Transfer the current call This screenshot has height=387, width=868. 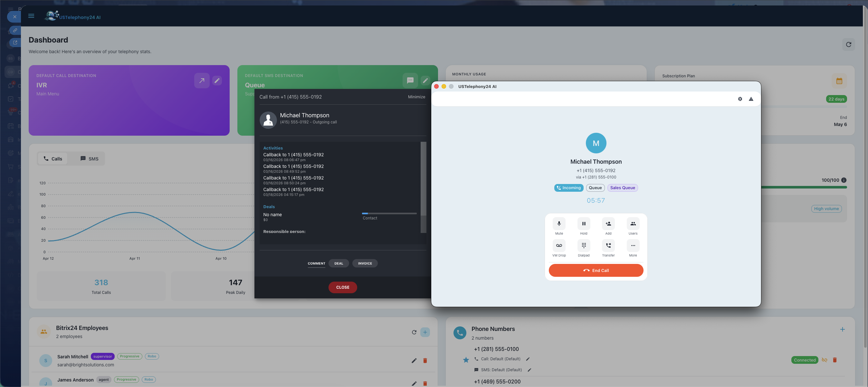(608, 246)
